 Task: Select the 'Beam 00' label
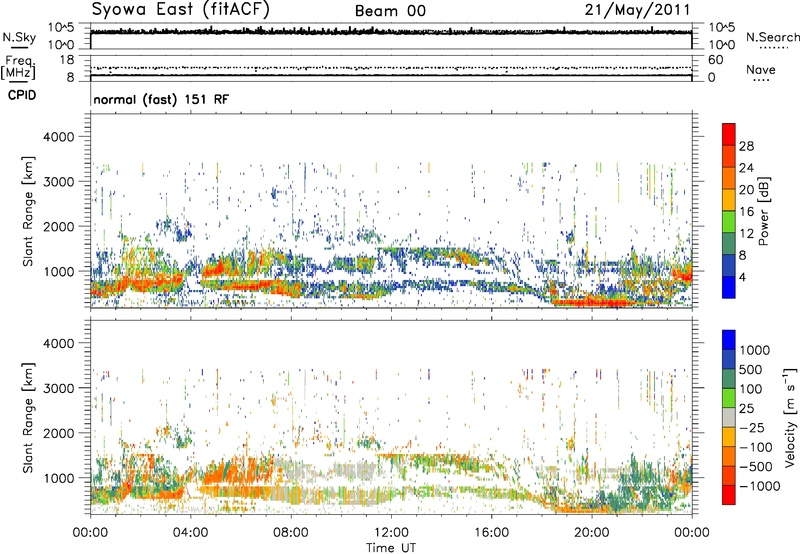tap(390, 11)
